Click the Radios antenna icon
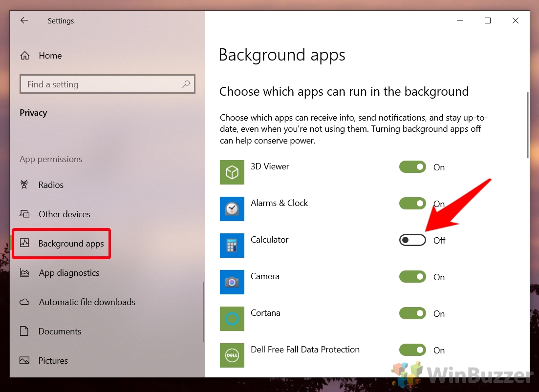Screen dimensions: 539x392 click(x=24, y=185)
